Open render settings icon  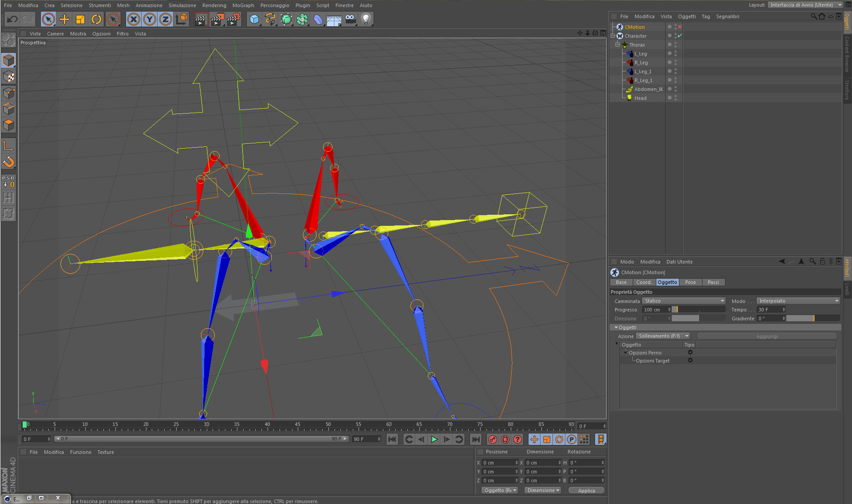pyautogui.click(x=234, y=19)
